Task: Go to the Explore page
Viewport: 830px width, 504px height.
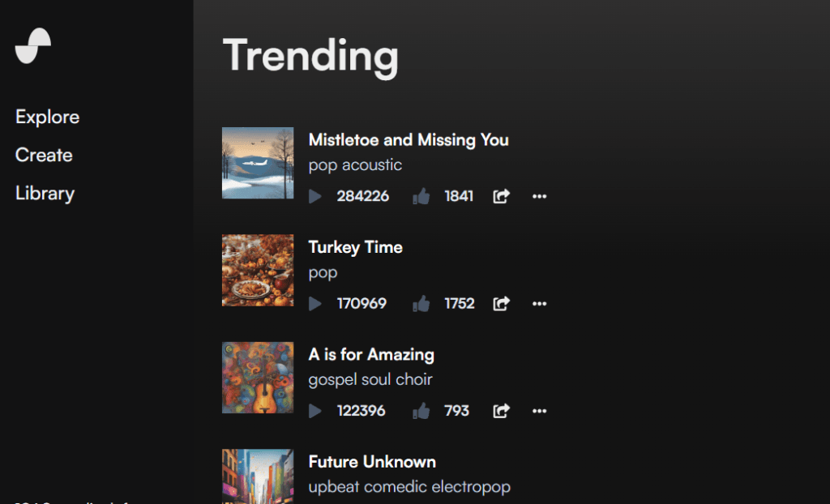Action: click(x=47, y=117)
